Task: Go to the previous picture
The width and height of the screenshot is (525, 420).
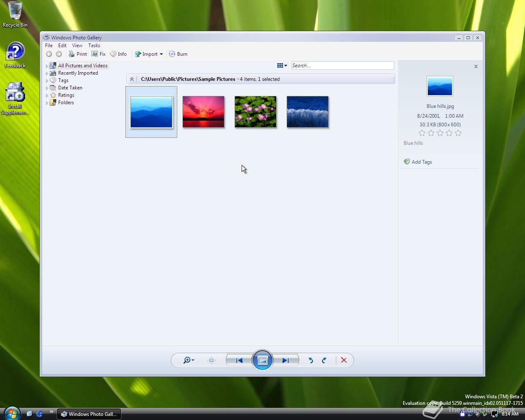Action: 239,361
